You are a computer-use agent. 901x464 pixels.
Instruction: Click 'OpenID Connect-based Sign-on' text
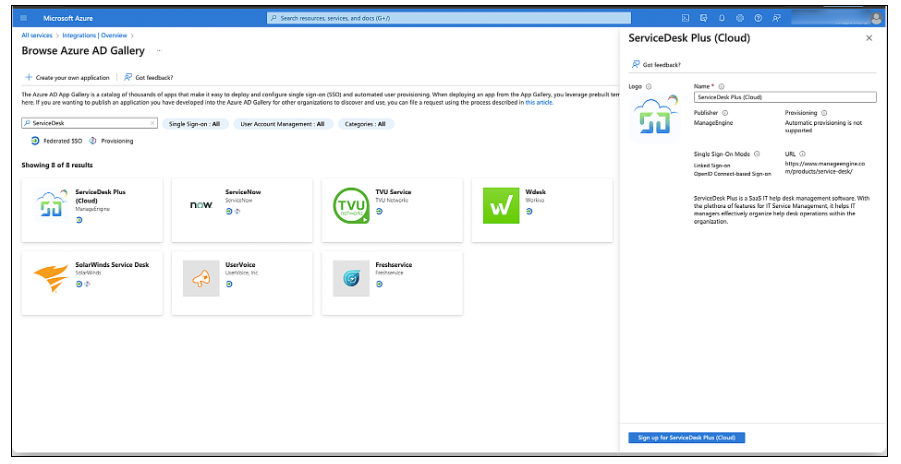(732, 174)
